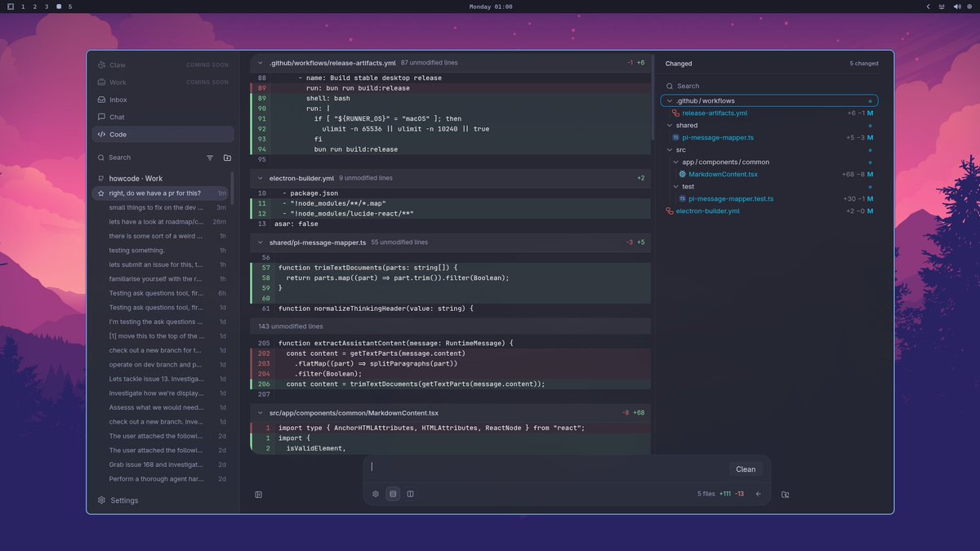Switch to unified diff view

(x=393, y=494)
